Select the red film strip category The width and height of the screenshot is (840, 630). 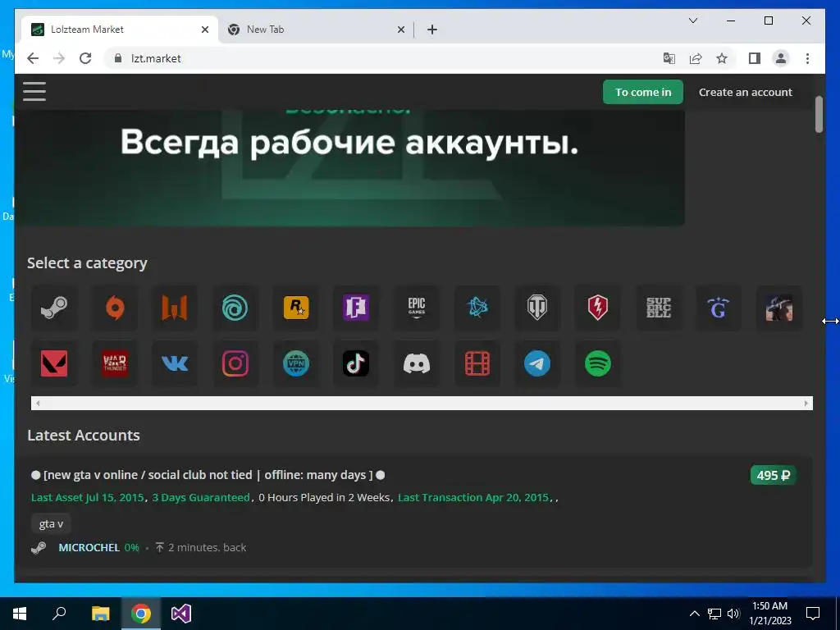477,363
